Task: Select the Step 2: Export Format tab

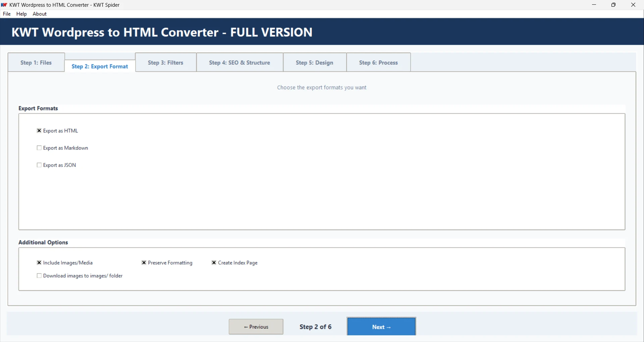Action: tap(100, 66)
